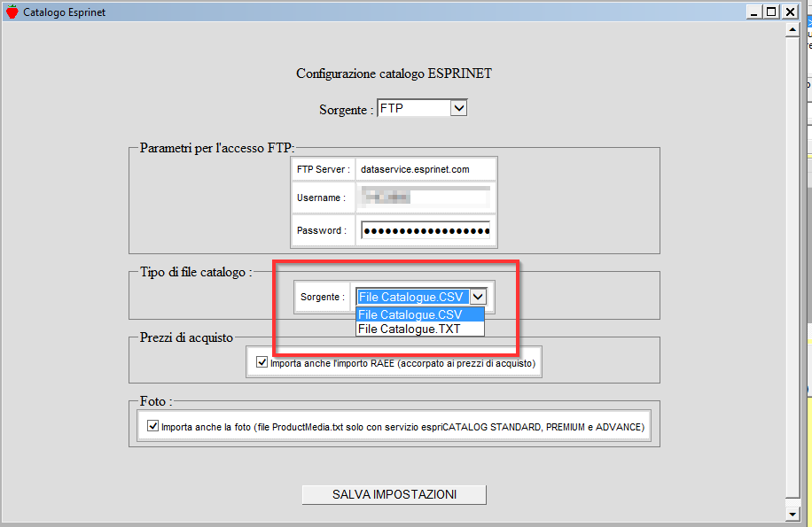Click the 'Configurazione catalogo ESPRINET' heading
This screenshot has width=812, height=527.
(394, 74)
